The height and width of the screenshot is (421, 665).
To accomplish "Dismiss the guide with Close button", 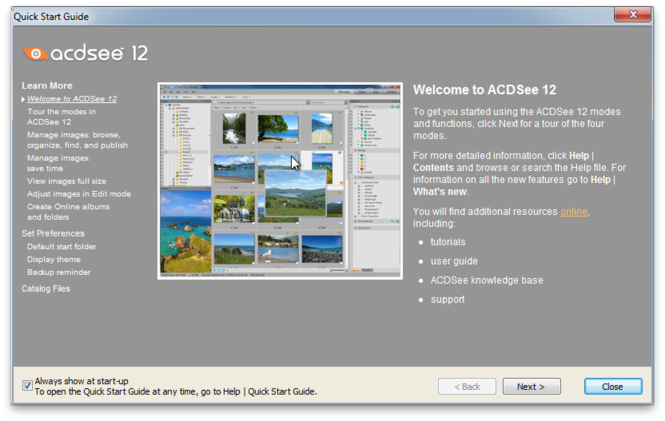I will pos(613,387).
